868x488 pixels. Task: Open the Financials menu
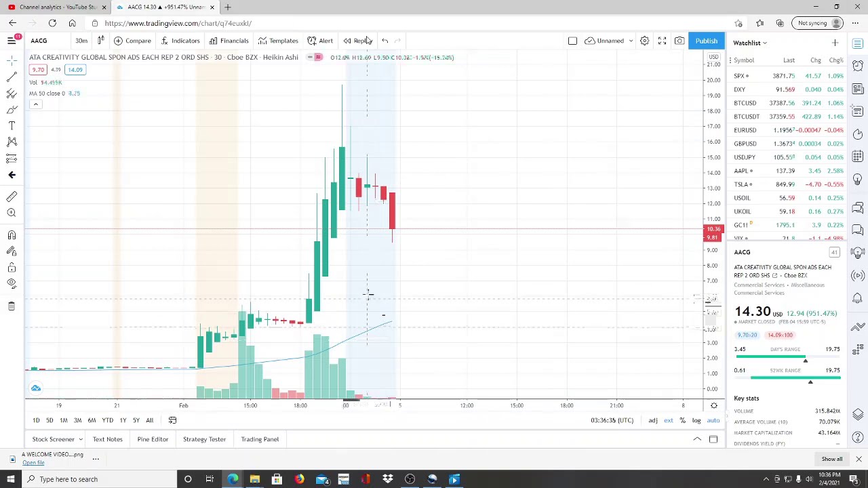(229, 41)
